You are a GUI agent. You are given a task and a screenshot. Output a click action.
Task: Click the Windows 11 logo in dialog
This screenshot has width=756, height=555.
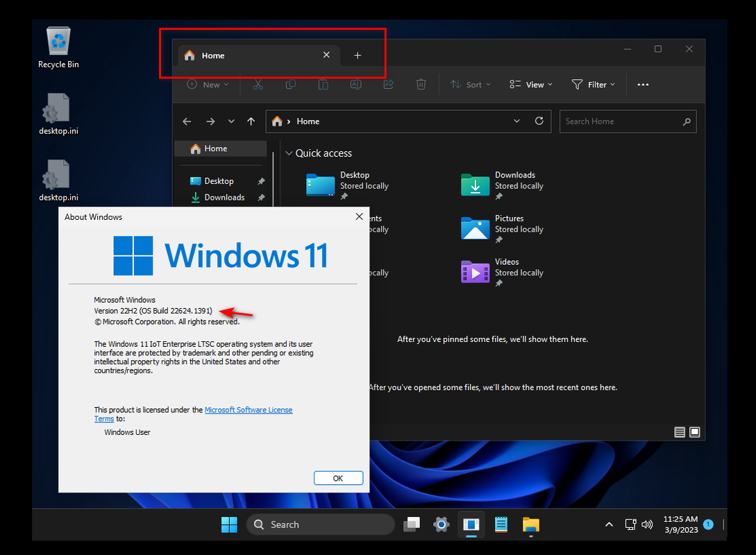[x=221, y=255]
